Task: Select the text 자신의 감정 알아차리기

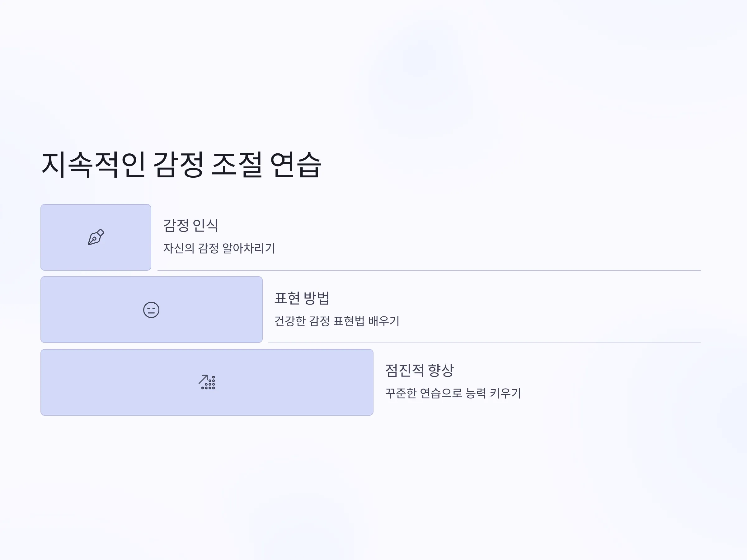Action: (x=219, y=248)
